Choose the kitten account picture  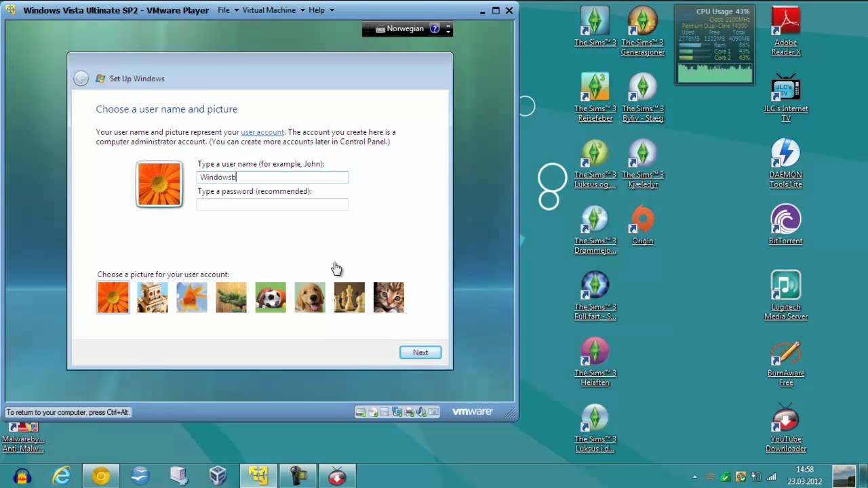tap(389, 298)
